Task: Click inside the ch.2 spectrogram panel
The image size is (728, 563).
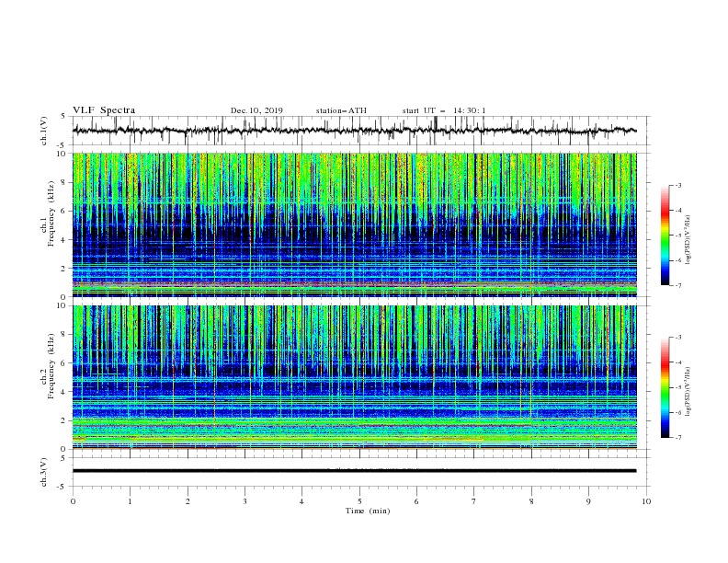Action: [x=354, y=377]
